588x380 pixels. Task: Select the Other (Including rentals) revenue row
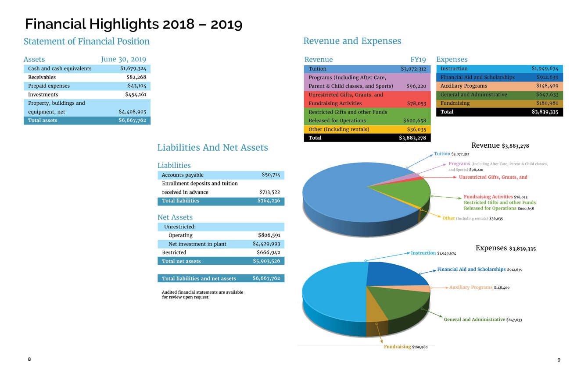(x=367, y=129)
